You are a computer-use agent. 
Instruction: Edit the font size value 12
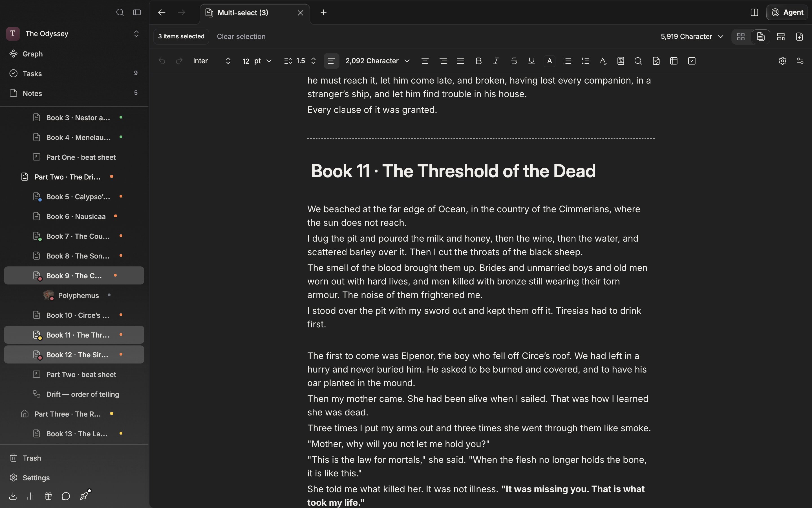click(246, 61)
